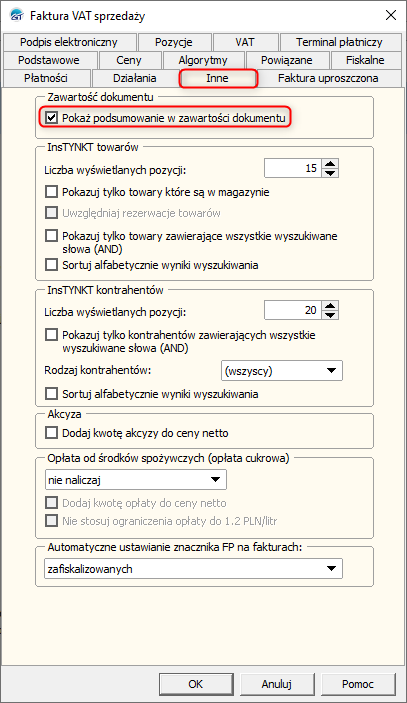Switch to the Faktura uproszczona tab

point(328,78)
